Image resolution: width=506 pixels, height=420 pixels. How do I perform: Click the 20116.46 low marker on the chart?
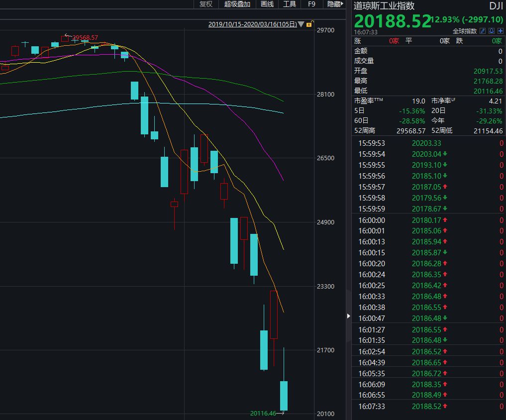tap(263, 413)
